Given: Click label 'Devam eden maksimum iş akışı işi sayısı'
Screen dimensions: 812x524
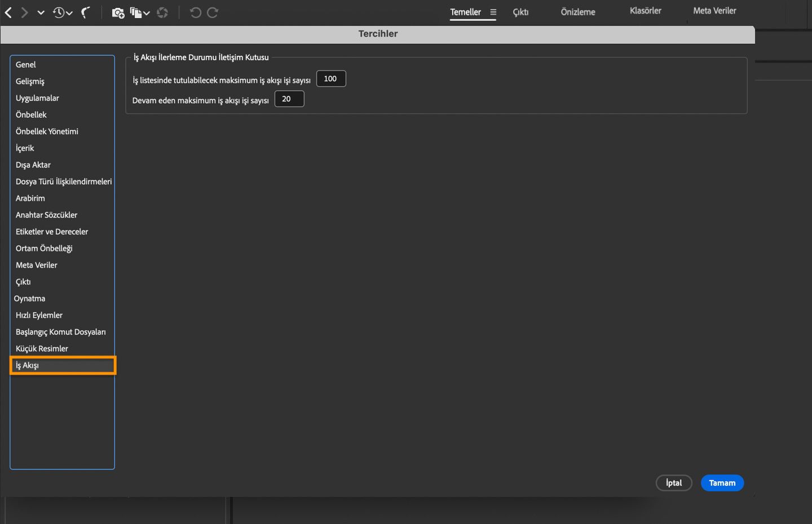Looking at the screenshot, I should coord(200,100).
